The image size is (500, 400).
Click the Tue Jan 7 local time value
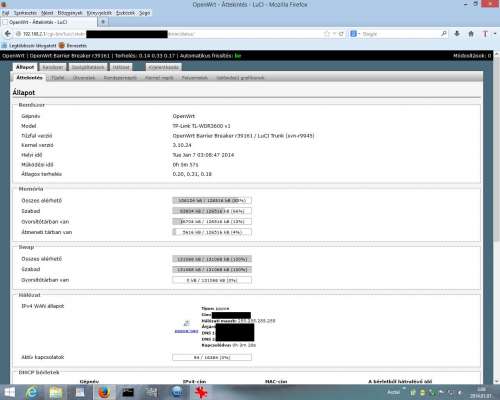coord(203,155)
